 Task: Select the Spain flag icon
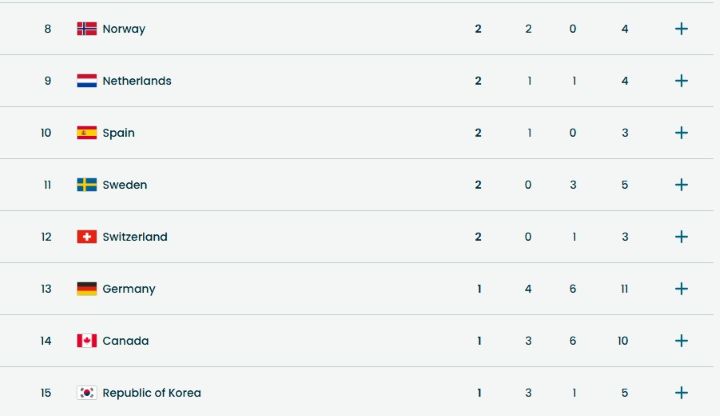pos(87,133)
